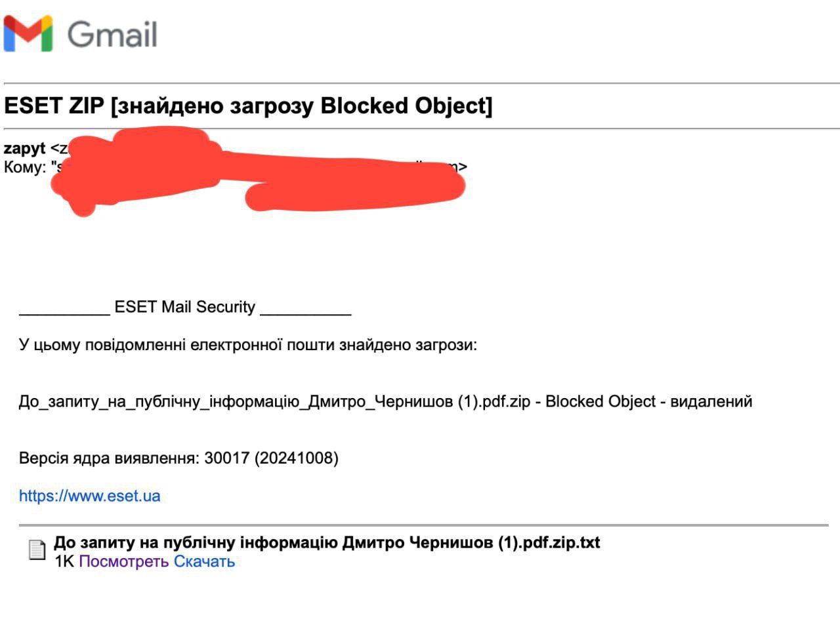The height and width of the screenshot is (621, 840).
Task: Click the Gmail wordmark text
Action: pos(112,34)
